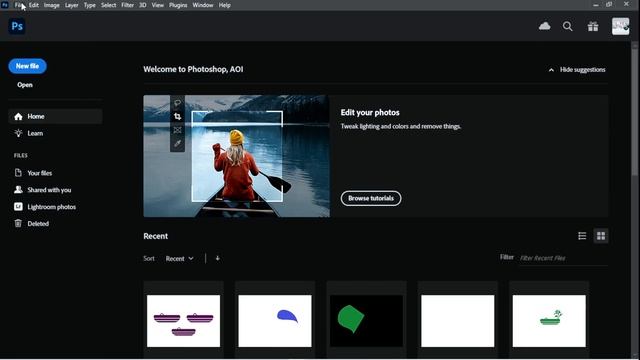The image size is (640, 360).
Task: Click Browse tutorials button
Action: pyautogui.click(x=371, y=198)
